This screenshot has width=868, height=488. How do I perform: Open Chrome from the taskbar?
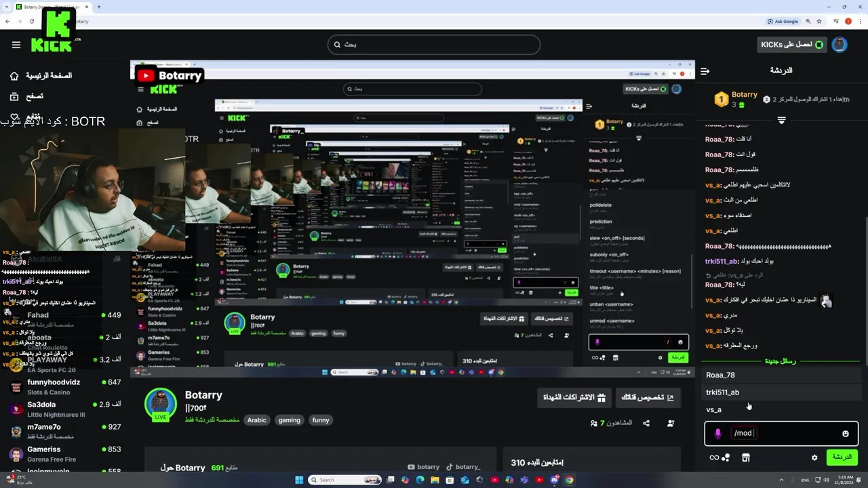pos(569,480)
